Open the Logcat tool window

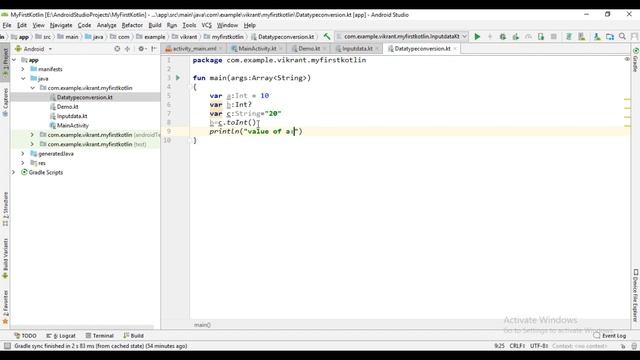(x=61, y=336)
